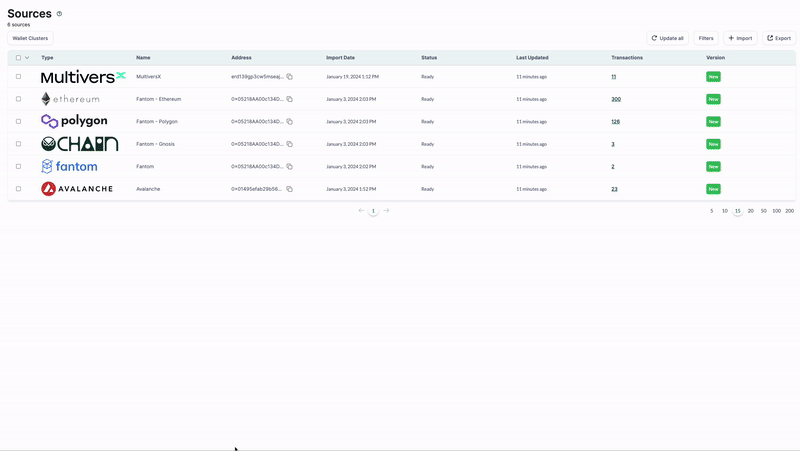Select all sources checkbox in header
The width and height of the screenshot is (800, 451).
[x=18, y=58]
